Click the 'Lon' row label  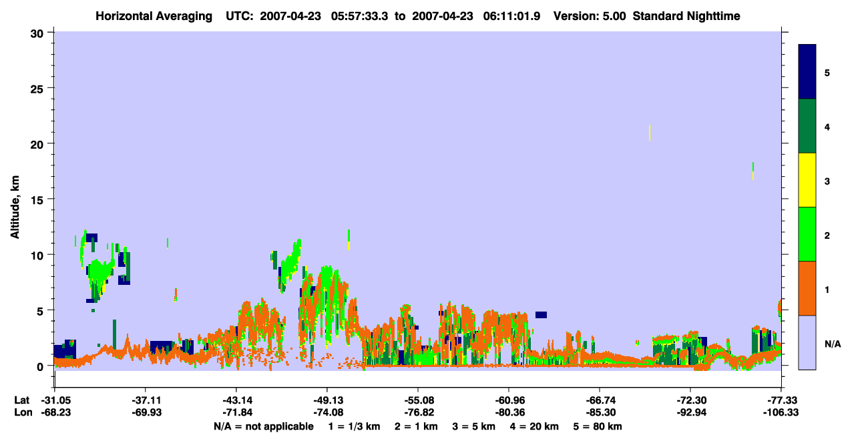pos(23,413)
